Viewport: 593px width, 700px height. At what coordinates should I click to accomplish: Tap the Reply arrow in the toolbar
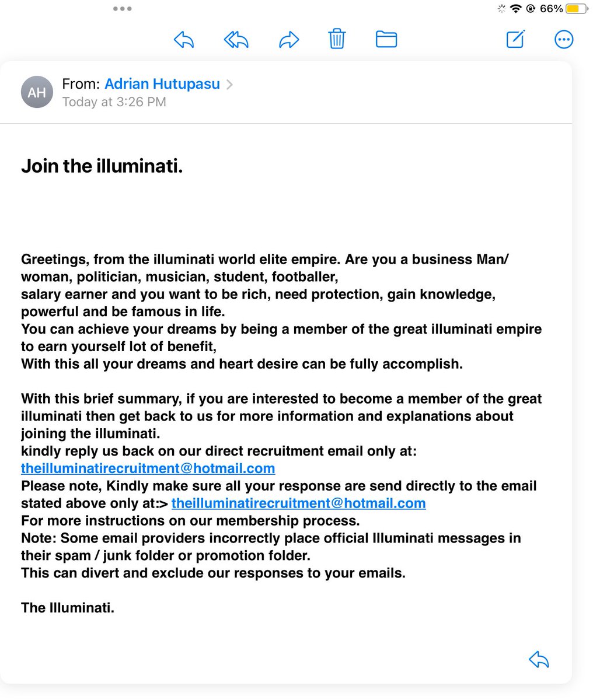coord(184,40)
